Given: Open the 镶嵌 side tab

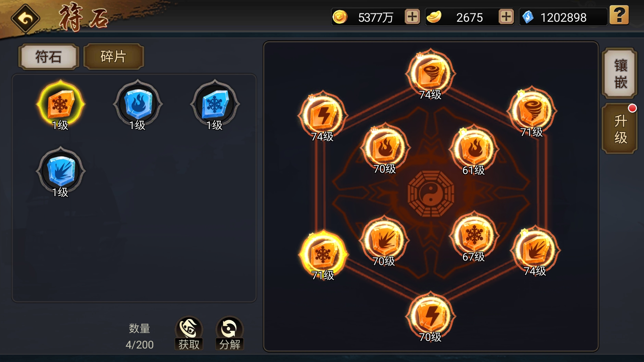Looking at the screenshot, I should (x=620, y=73).
